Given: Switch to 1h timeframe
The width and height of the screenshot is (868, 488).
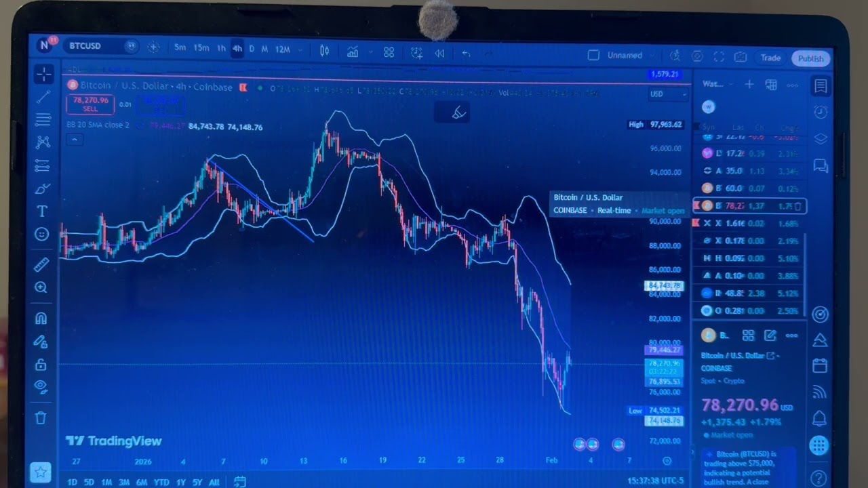Looking at the screenshot, I should (x=221, y=48).
